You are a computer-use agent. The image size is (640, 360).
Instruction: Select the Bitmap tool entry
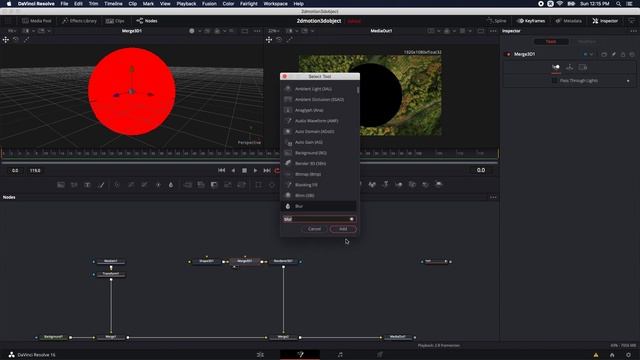click(319, 174)
